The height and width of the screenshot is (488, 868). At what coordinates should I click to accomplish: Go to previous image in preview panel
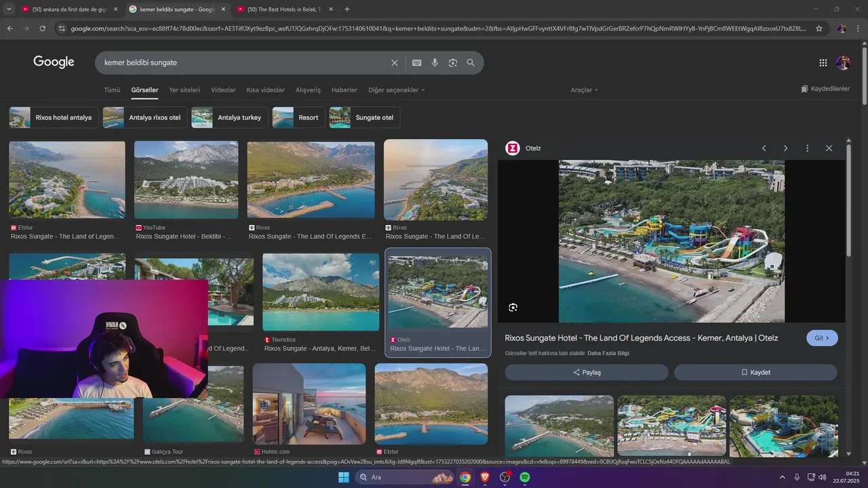point(764,148)
